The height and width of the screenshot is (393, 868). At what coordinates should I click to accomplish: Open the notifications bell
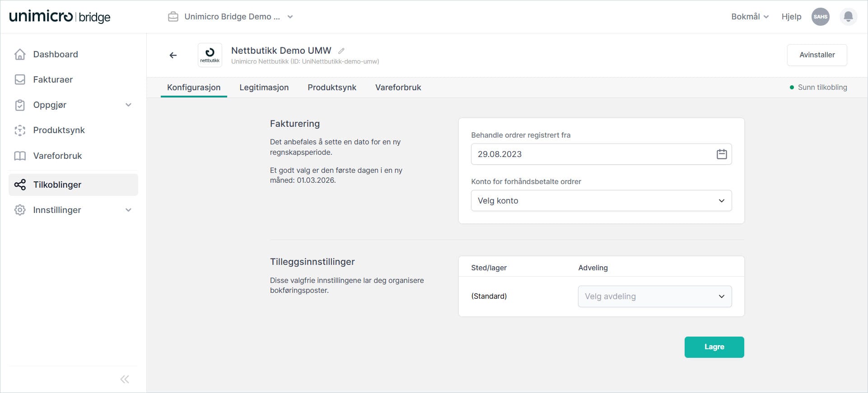point(848,17)
